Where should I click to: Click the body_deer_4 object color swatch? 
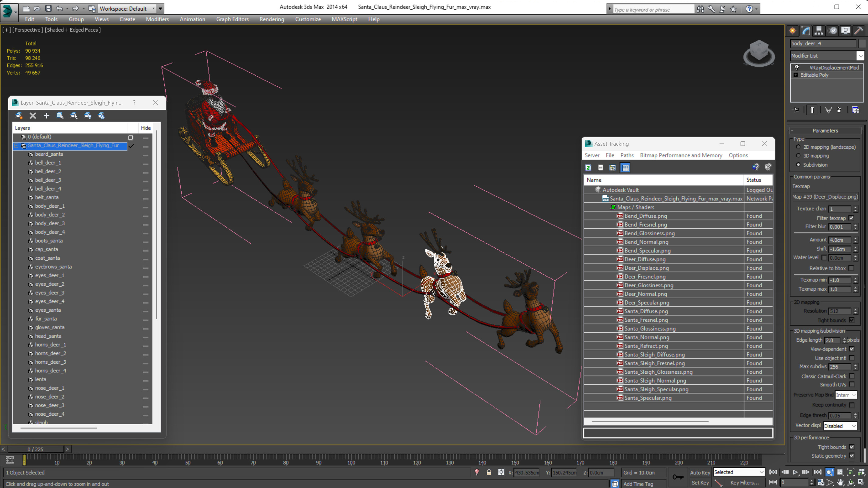coord(862,43)
